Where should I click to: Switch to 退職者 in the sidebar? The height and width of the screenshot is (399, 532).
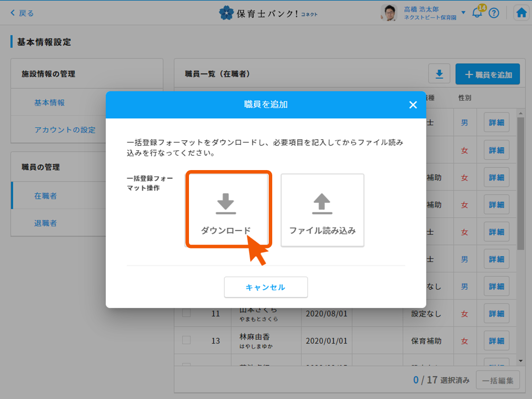[x=45, y=223]
